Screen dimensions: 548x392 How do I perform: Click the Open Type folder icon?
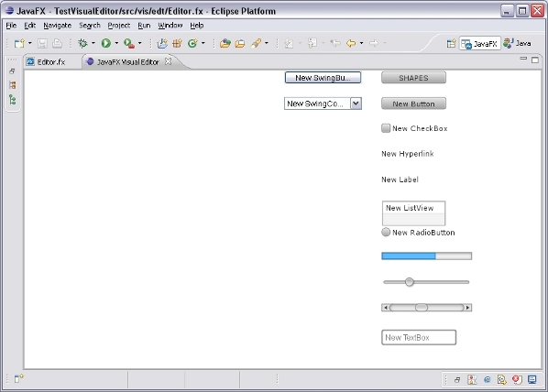point(225,43)
